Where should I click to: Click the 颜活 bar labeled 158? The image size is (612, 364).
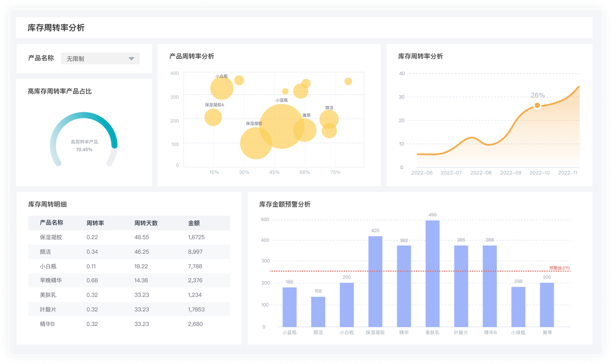pyautogui.click(x=318, y=312)
